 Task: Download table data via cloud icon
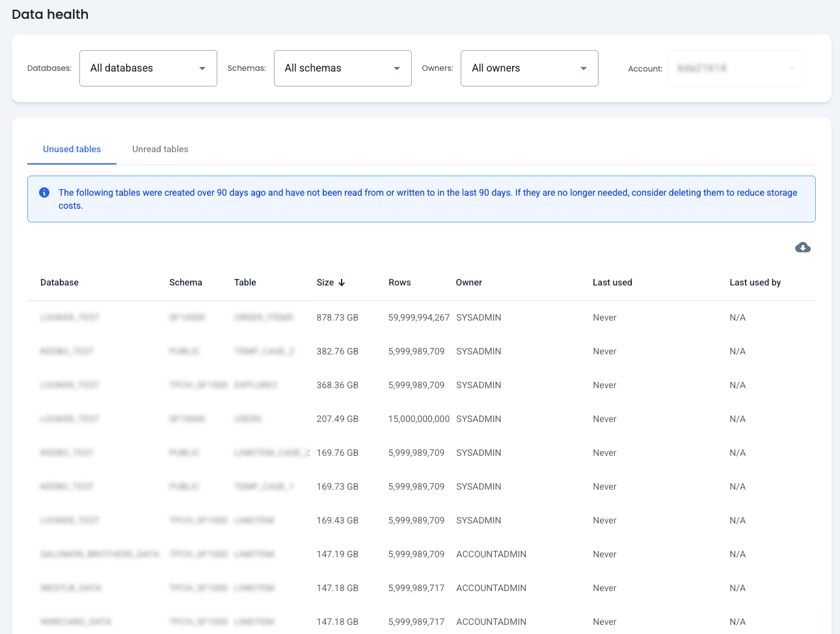(x=802, y=247)
